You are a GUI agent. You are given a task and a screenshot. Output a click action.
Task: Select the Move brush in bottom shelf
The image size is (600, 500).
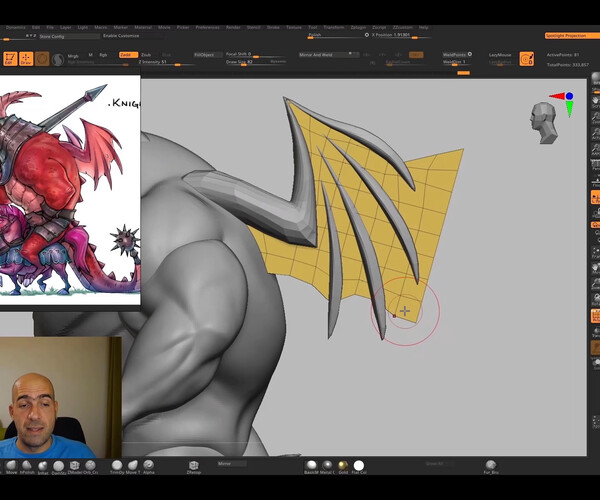tap(11, 465)
